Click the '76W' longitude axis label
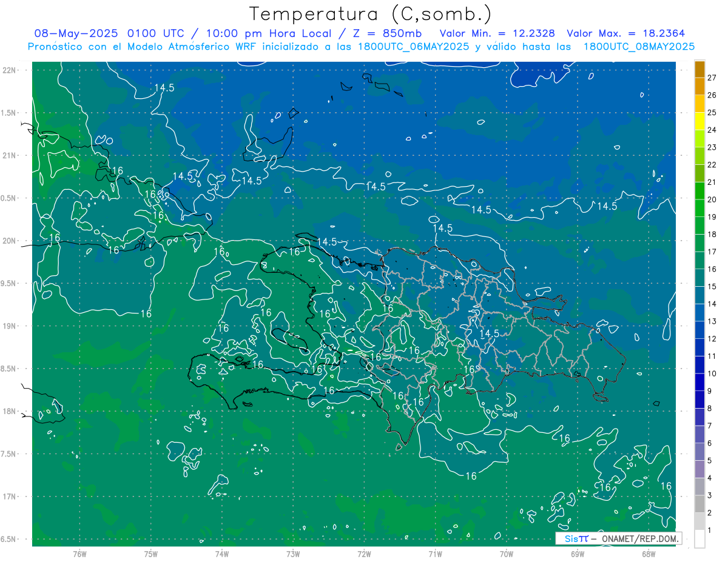728x562 pixels. click(79, 553)
